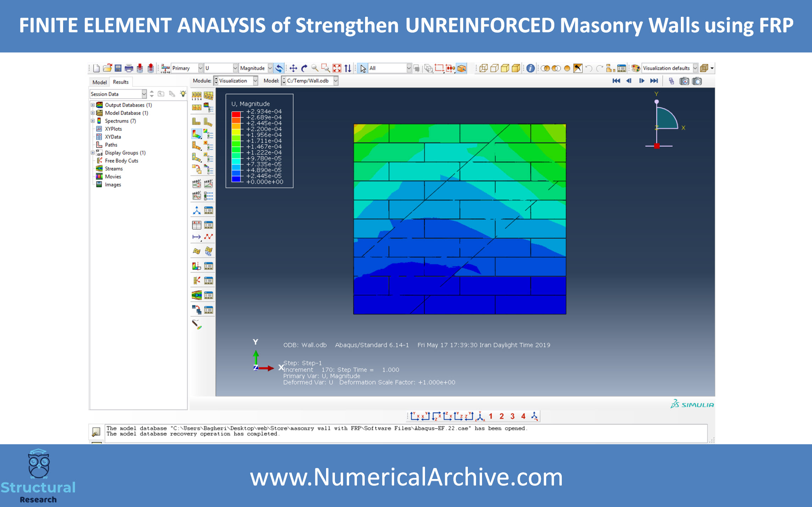Plot contours on deformed shape icon
The height and width of the screenshot is (507, 812).
point(196,134)
